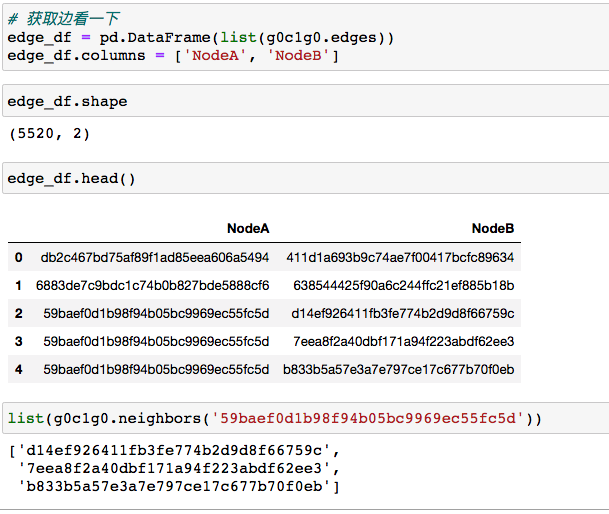Click NodeB value 7eea8f2a40dbf171a94f223abdf62ee3 in table

tap(404, 342)
